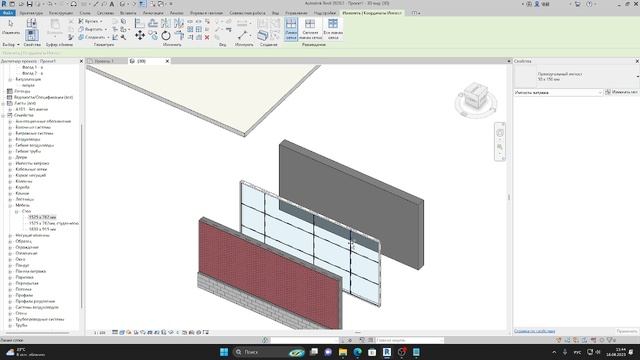Click the project browser vertical scrollbar

(x=82, y=216)
